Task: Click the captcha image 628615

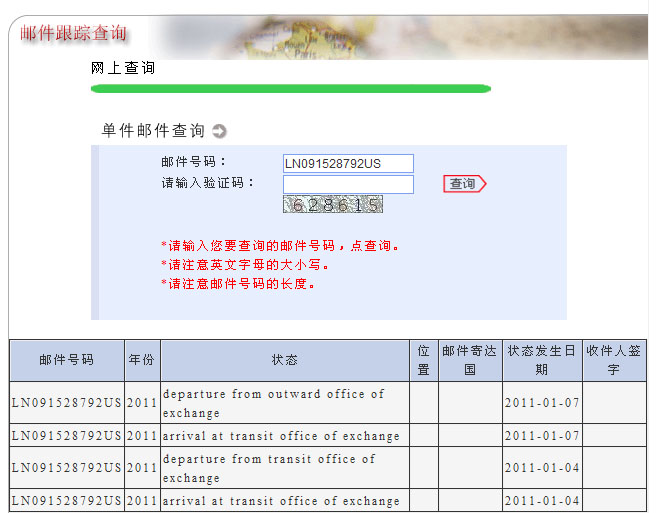Action: tap(333, 204)
